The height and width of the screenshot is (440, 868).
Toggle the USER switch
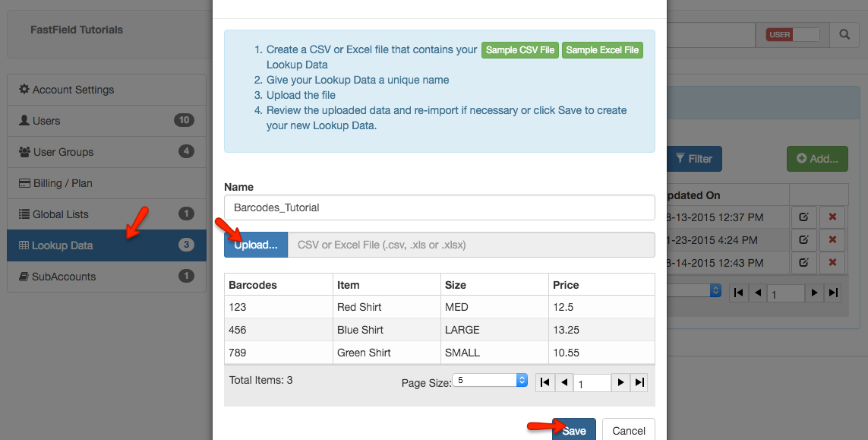793,34
